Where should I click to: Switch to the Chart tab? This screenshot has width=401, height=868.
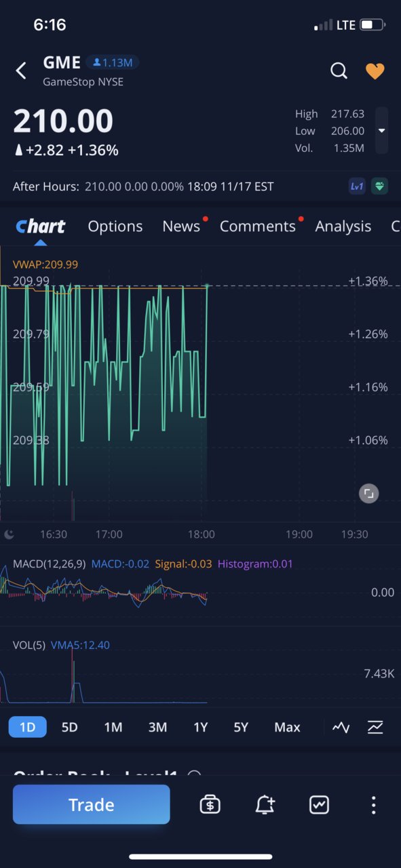point(41,226)
